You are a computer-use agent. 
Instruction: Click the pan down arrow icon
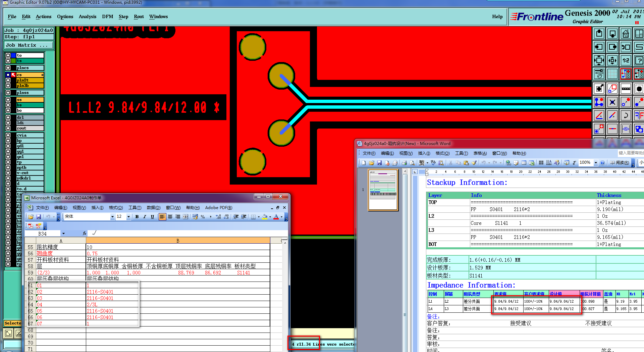click(612, 34)
